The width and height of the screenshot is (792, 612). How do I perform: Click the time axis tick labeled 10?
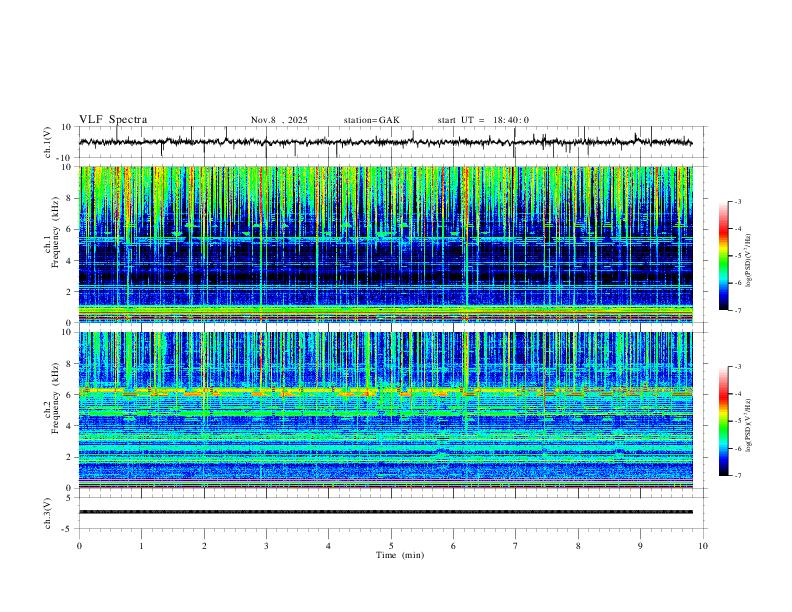click(703, 546)
